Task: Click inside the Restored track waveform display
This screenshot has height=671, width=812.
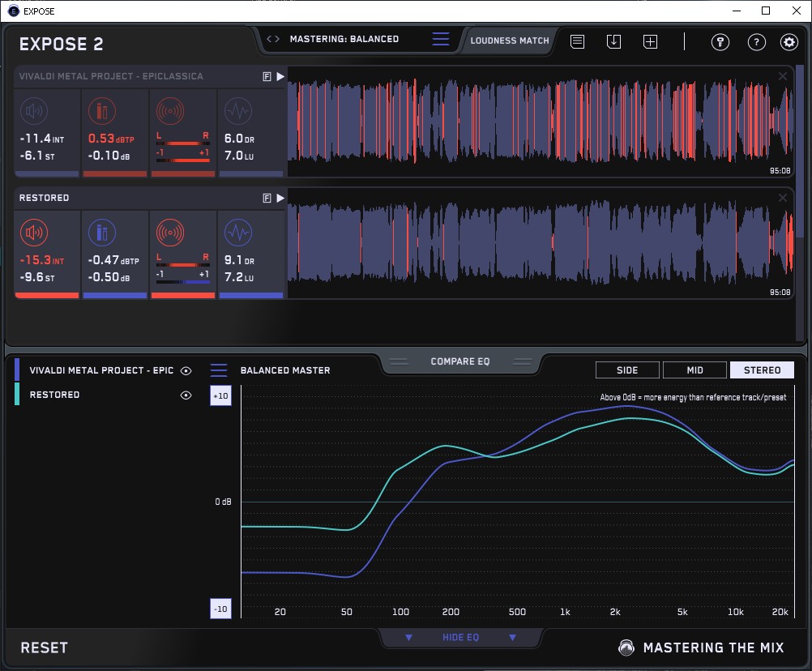Action: pyautogui.click(x=541, y=243)
